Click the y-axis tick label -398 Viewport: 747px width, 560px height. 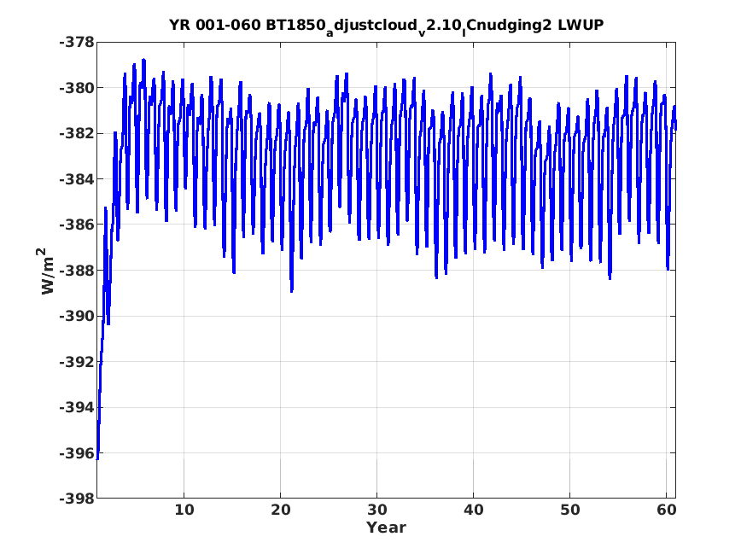click(x=77, y=499)
